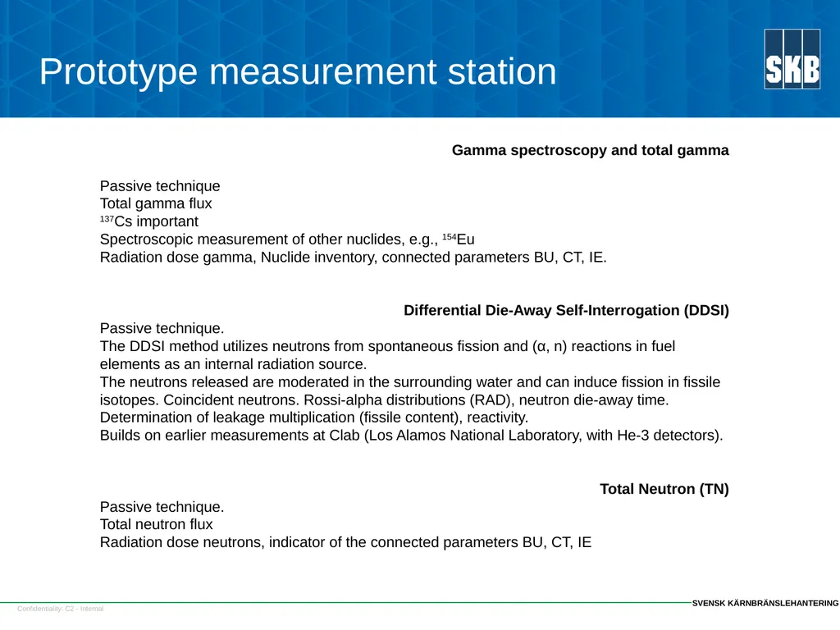Click the heading "Total Neutron (TN)"

click(x=664, y=489)
